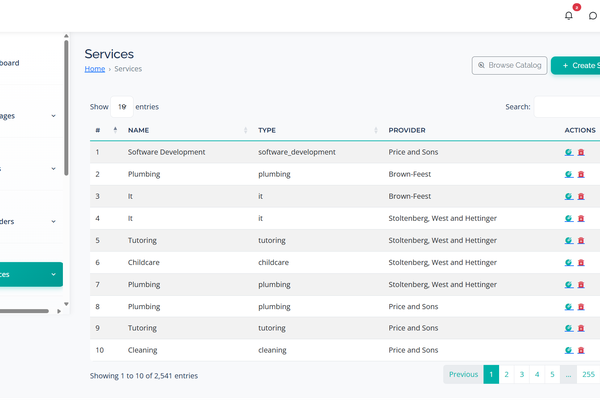
Task: Follow the Home breadcrumb link
Action: click(x=95, y=69)
